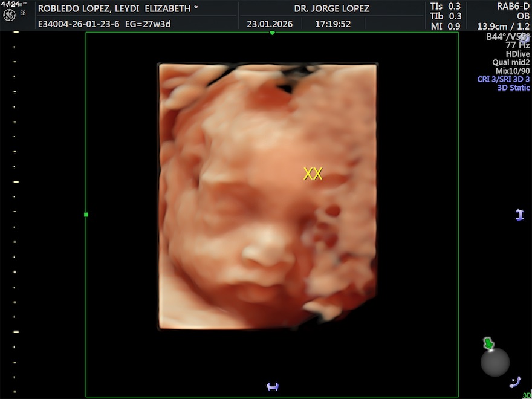Click the small cube icon near B44°/V55°
Viewport: 532px width, 399px height.
coord(524,39)
